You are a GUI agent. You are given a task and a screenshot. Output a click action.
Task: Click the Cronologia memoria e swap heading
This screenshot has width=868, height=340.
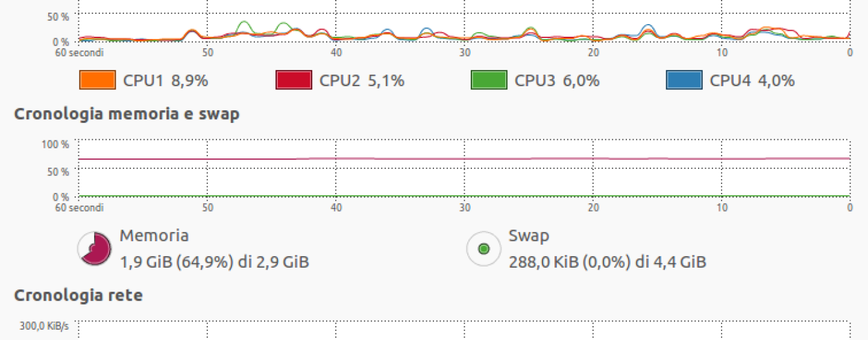coord(127,114)
